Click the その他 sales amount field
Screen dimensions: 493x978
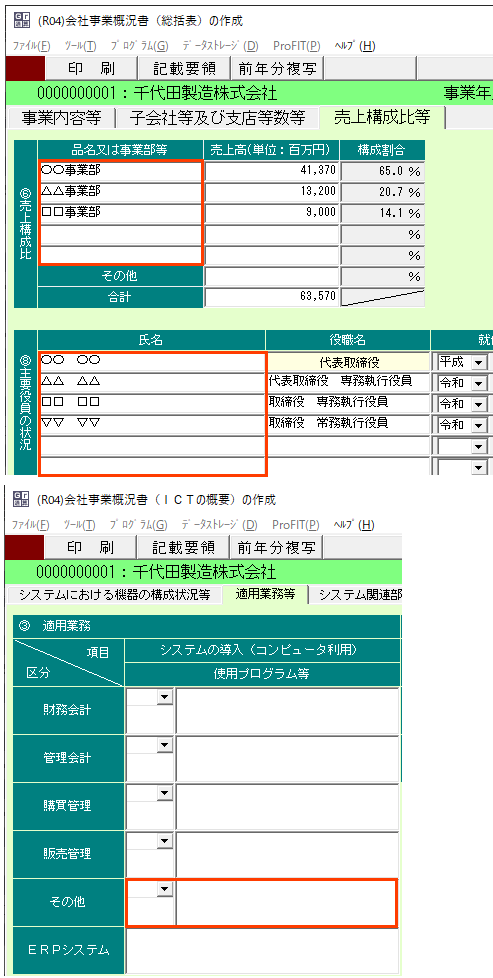coord(272,276)
